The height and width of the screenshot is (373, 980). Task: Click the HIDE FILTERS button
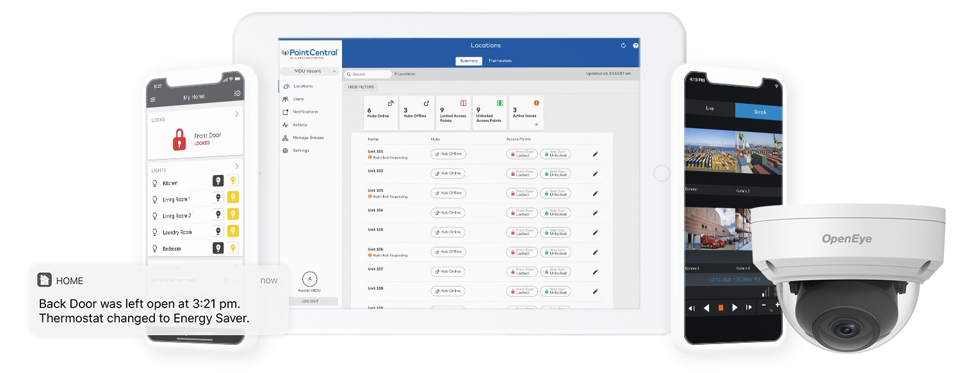coord(361,87)
